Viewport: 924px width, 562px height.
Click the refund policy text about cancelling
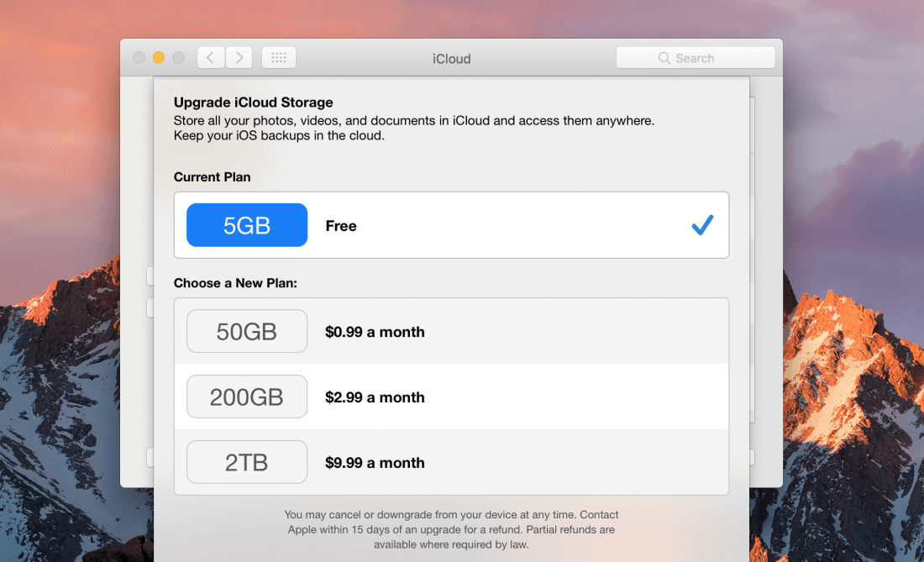pyautogui.click(x=451, y=529)
